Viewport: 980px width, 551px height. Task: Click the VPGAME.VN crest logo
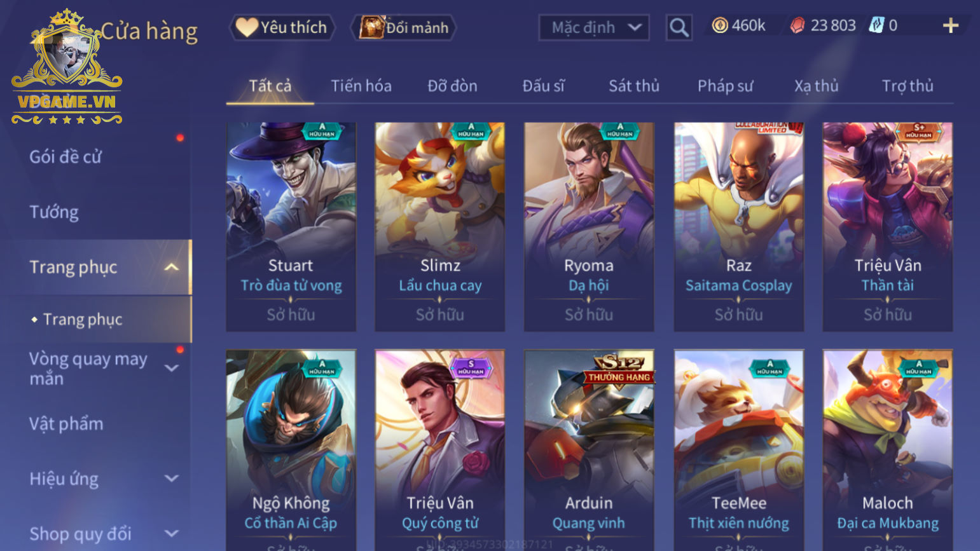click(67, 66)
